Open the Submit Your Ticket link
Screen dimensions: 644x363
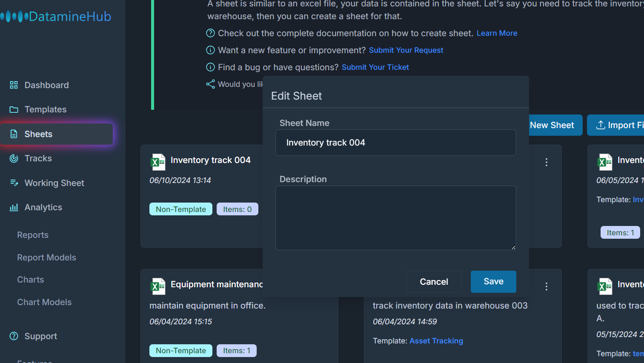375,67
